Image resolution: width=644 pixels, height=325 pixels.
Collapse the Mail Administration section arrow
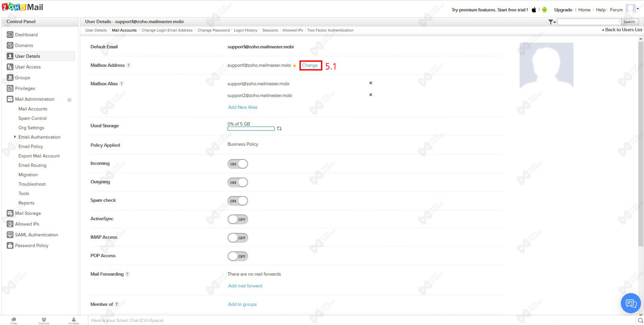coord(69,100)
